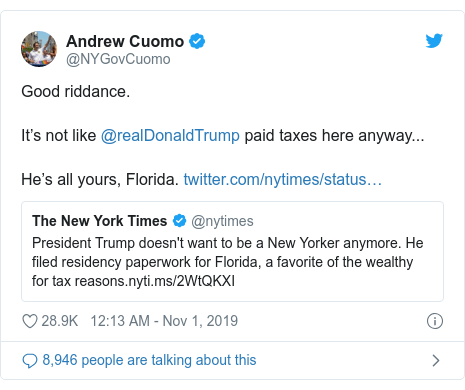View 8,946 people are talking about this
Screen dimensions: 465x390
[149, 360]
